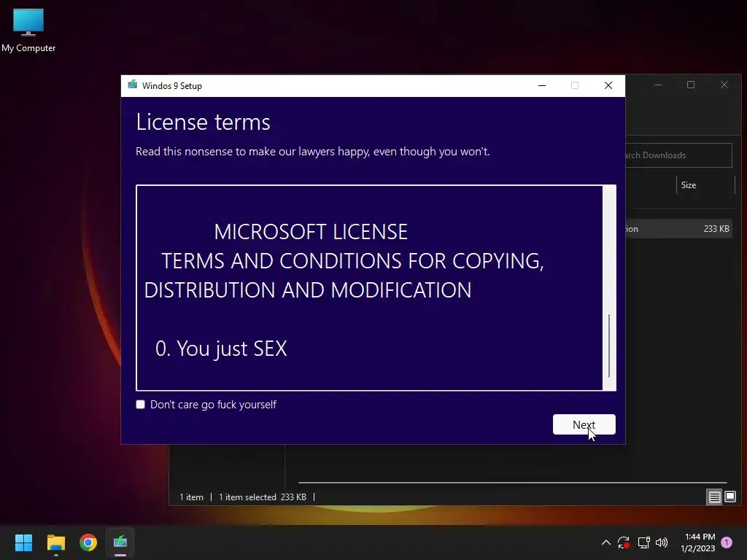Launch Google Chrome from the taskbar

(x=88, y=542)
